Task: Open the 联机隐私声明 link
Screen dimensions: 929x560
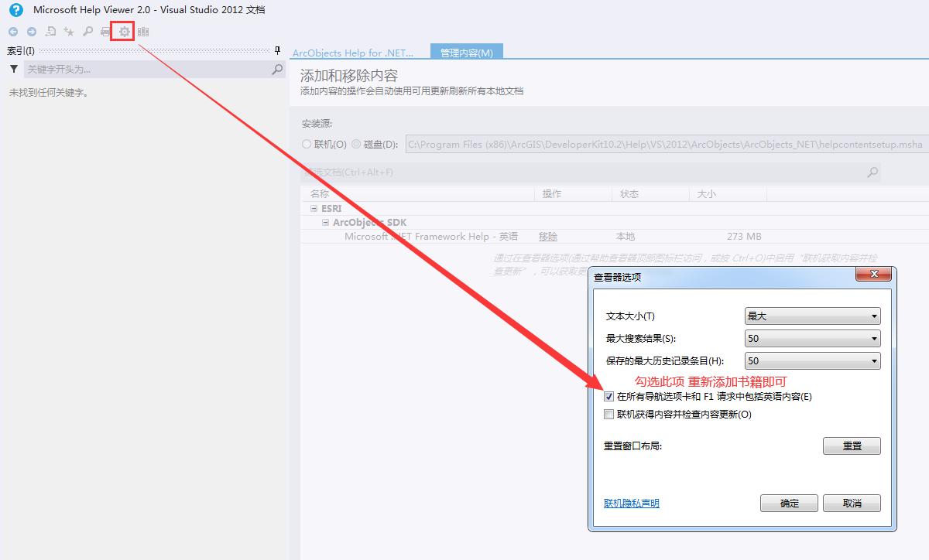Action: coord(632,503)
